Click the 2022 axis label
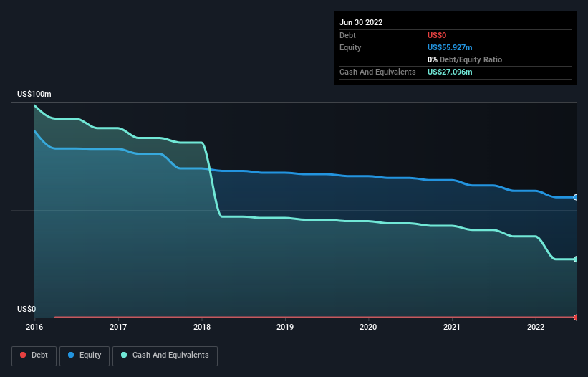This screenshot has width=588, height=377. click(x=536, y=327)
